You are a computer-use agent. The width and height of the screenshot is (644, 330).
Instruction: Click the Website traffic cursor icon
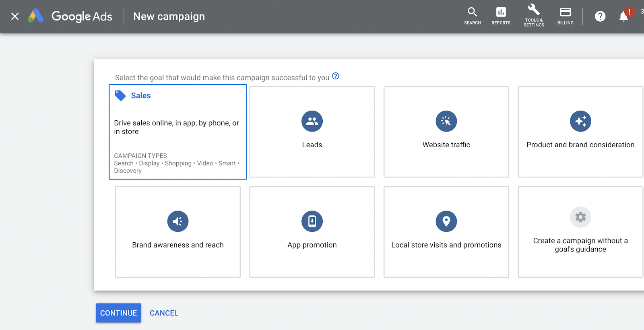(x=446, y=121)
